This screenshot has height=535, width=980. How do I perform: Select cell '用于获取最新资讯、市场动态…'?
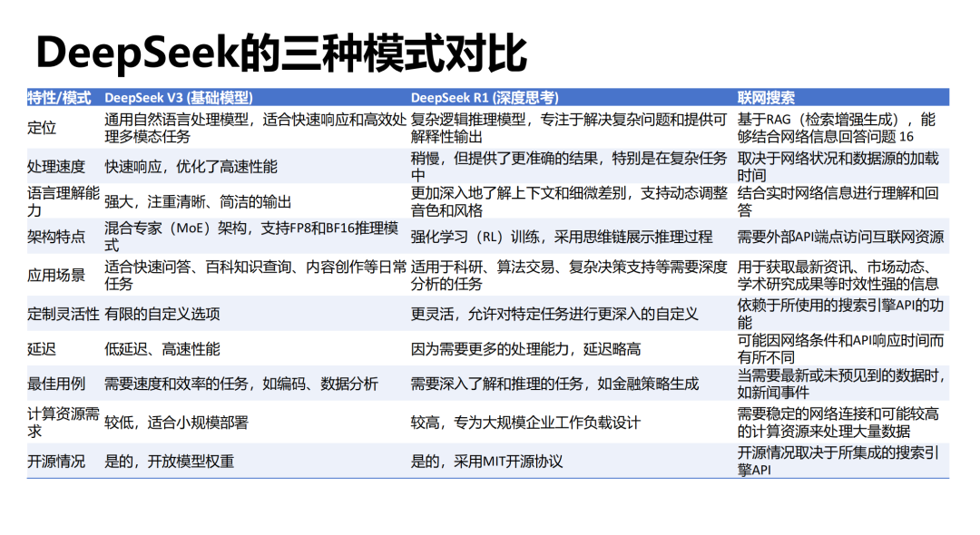(838, 276)
